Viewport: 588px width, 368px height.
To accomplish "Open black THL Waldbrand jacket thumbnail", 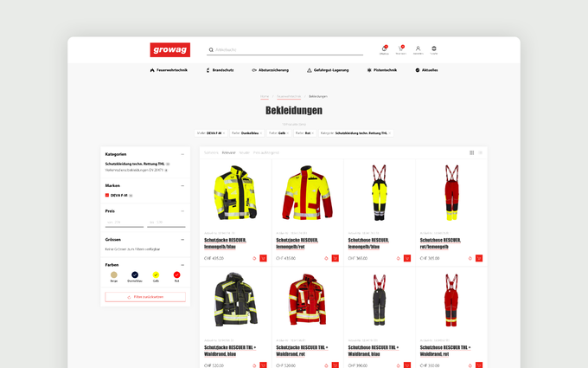I will point(235,300).
